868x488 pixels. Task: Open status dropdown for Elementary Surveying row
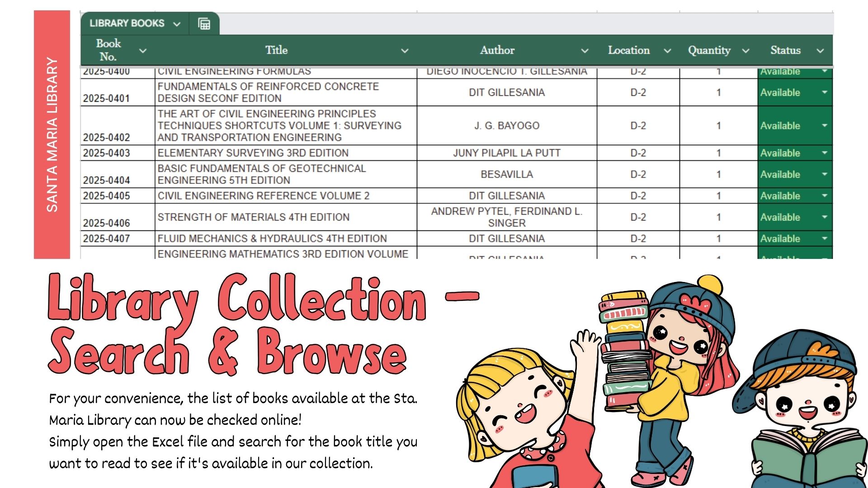pos(825,153)
